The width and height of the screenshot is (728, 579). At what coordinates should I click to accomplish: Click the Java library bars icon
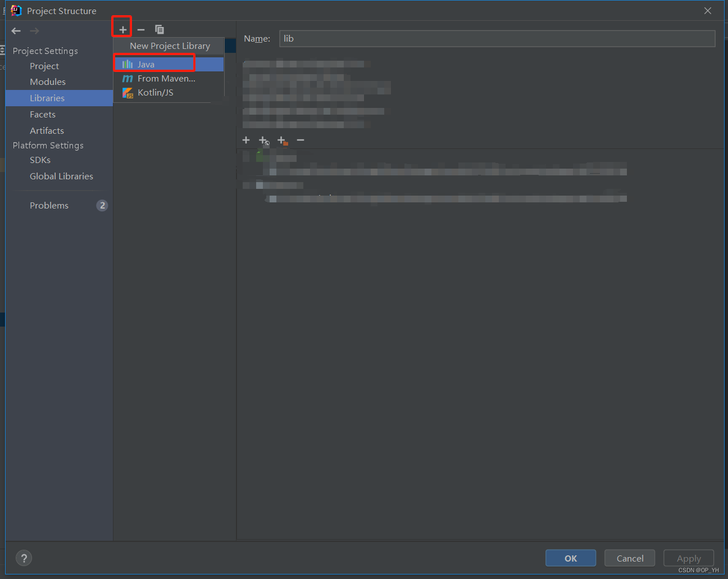(128, 64)
